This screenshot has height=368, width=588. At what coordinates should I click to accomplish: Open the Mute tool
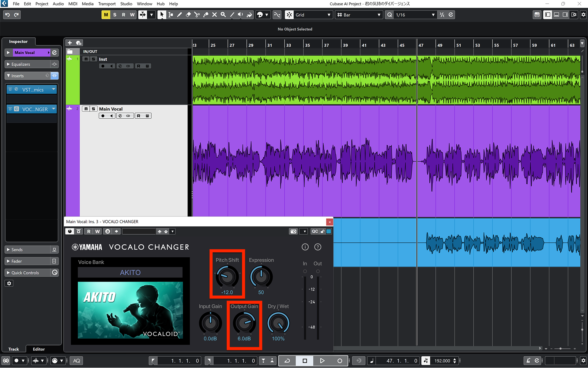click(214, 14)
